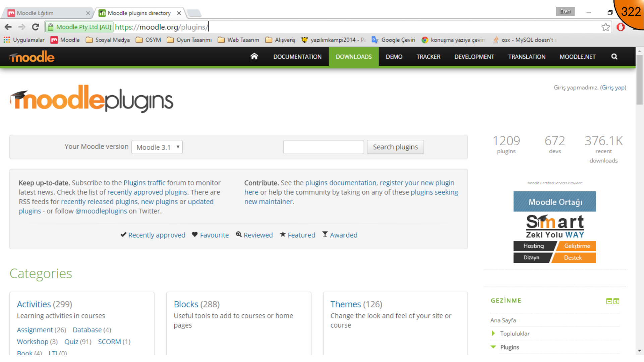The height and width of the screenshot is (362, 644).
Task: Dock the GEZİNME block
Action: point(616,301)
